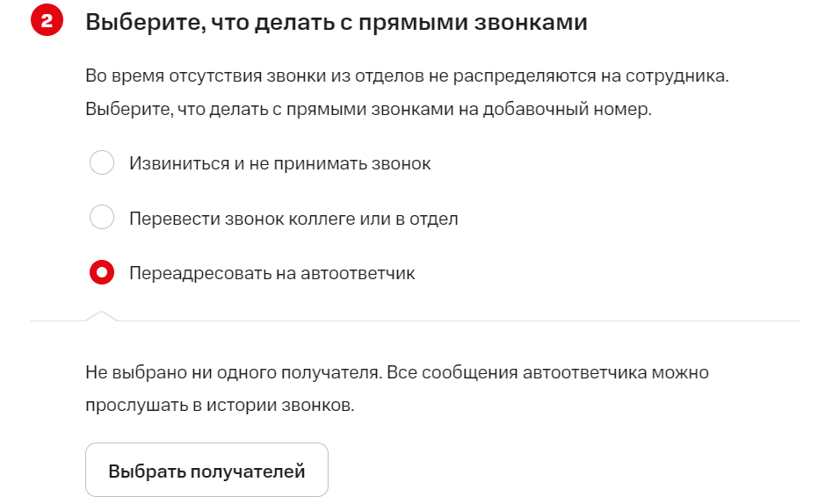Screen dimensions: 832x504
Task: Click the text 'Не выбрано ни одного получателя'
Action: (x=233, y=372)
